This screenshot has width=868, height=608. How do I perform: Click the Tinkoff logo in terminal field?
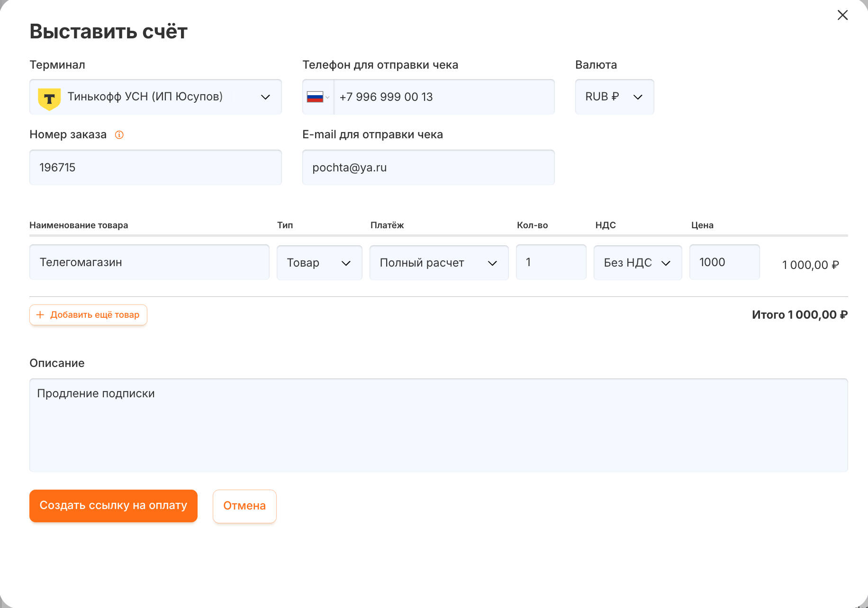[x=49, y=98]
